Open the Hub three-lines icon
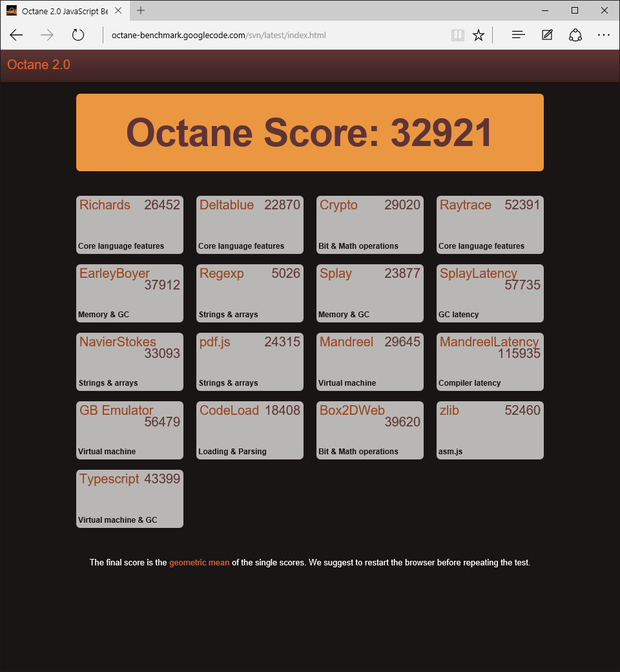 (x=518, y=35)
